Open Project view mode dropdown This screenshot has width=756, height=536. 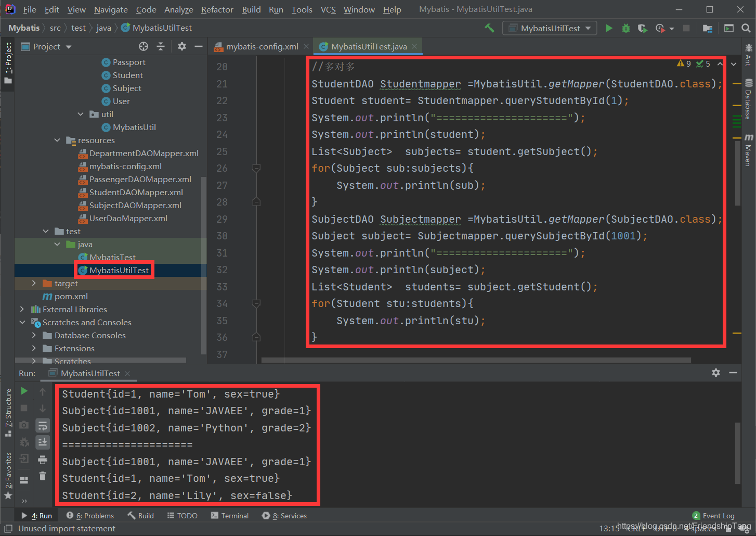69,47
